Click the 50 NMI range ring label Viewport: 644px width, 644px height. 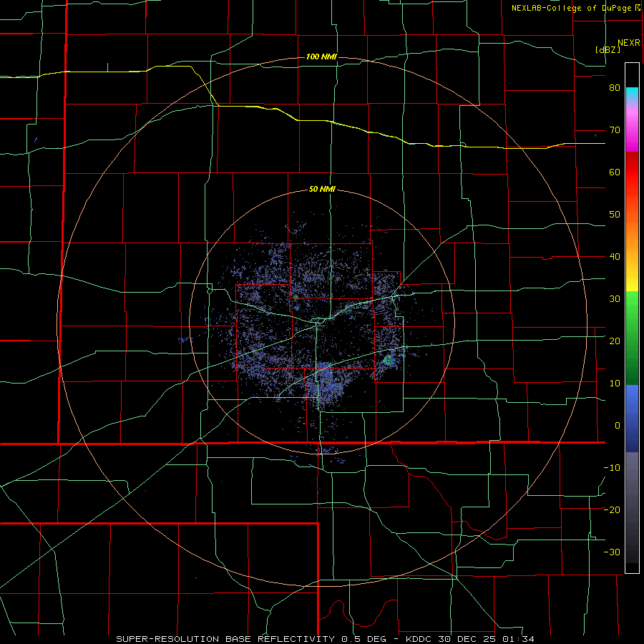point(322,190)
